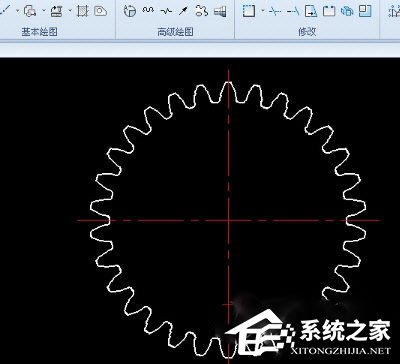Select the rounded polygon tool in 基本绘图
Screen dimensions: 400x364
[x=100, y=11]
